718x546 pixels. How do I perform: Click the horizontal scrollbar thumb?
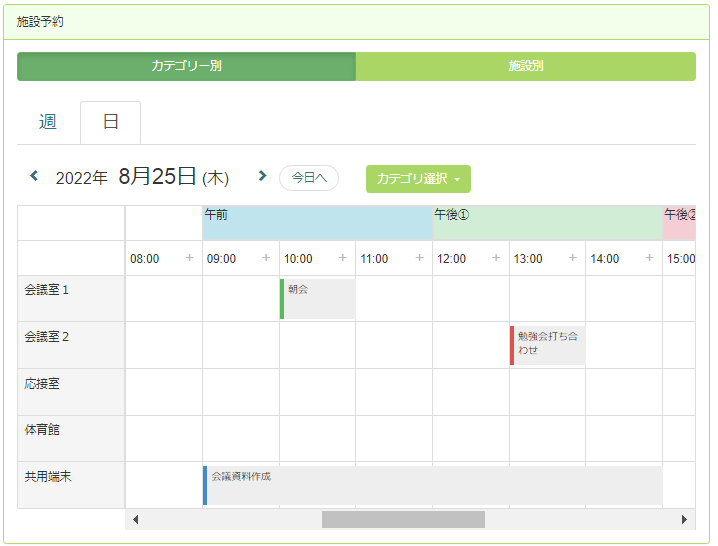[403, 520]
